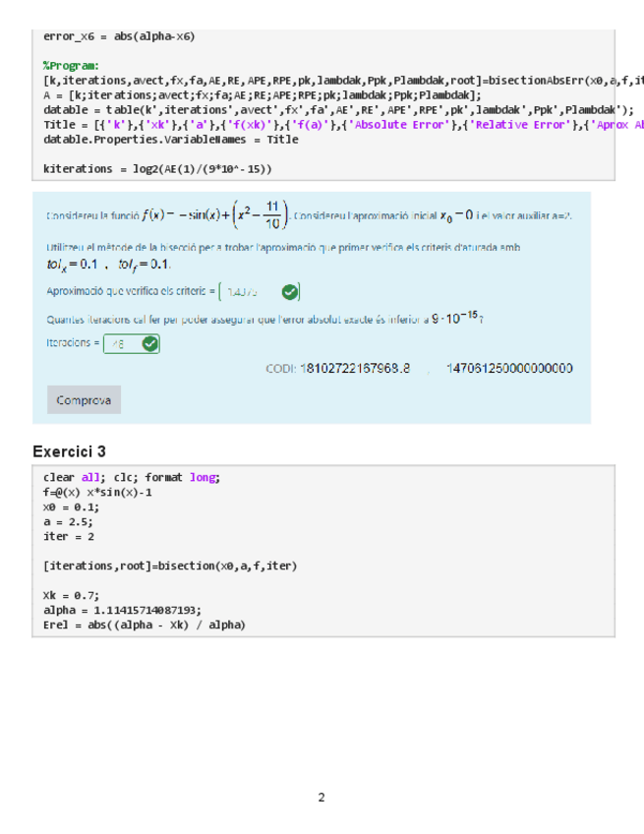Click the 'clear all; clc; format long' line
The height and width of the screenshot is (834, 644).
pos(132,477)
